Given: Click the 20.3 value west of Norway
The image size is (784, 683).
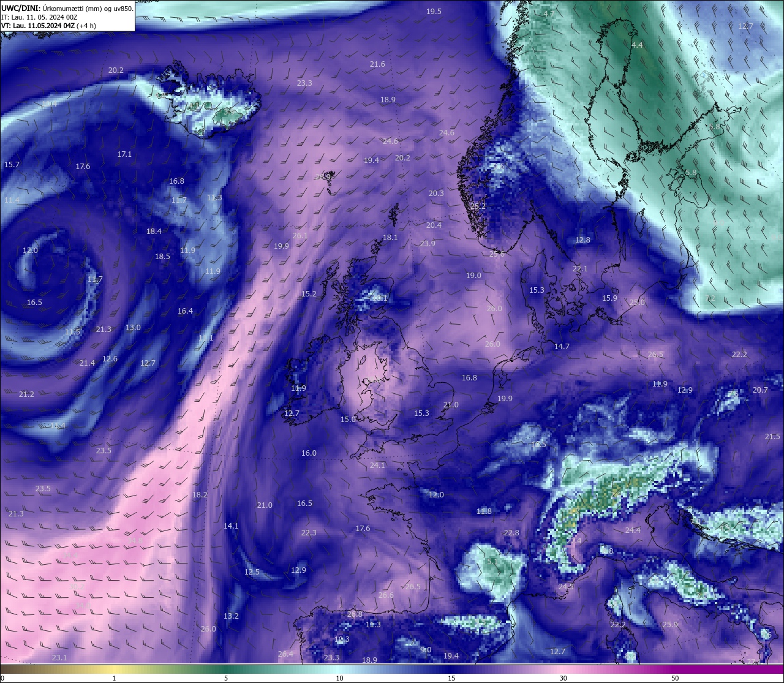Looking at the screenshot, I should pyautogui.click(x=436, y=194).
